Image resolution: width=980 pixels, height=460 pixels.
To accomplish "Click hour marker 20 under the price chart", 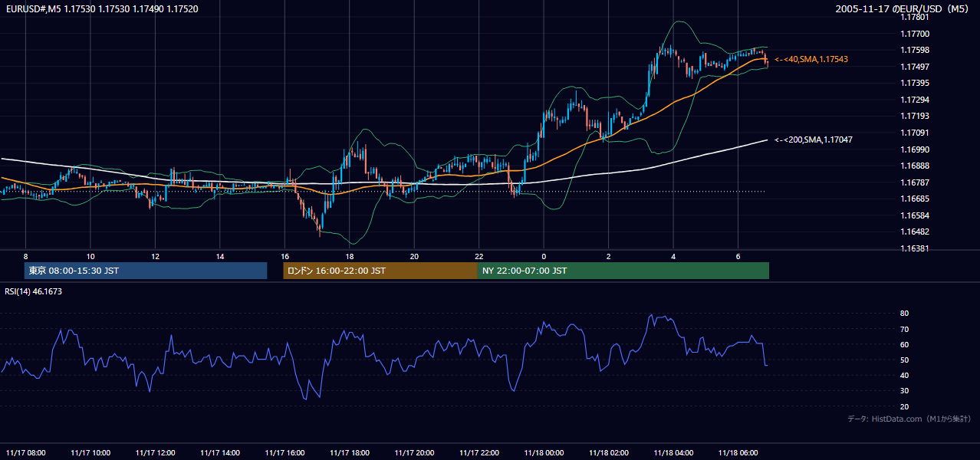I will [x=414, y=256].
